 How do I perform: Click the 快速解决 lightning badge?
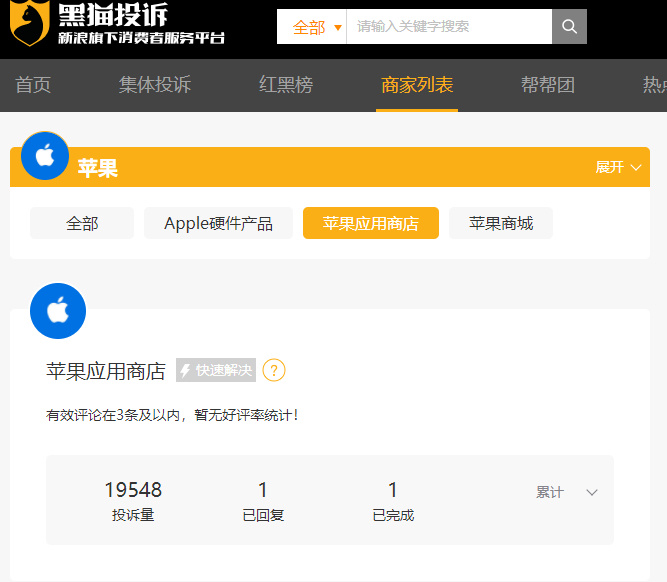tap(216, 370)
